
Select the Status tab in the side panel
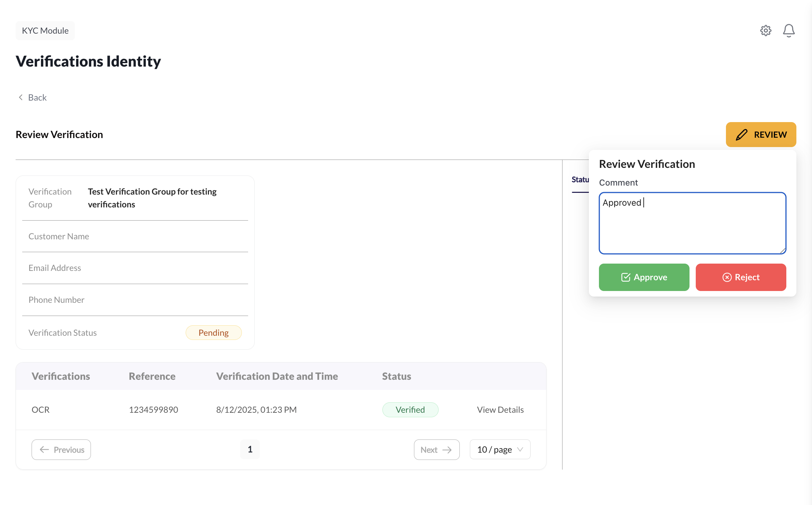(x=580, y=179)
